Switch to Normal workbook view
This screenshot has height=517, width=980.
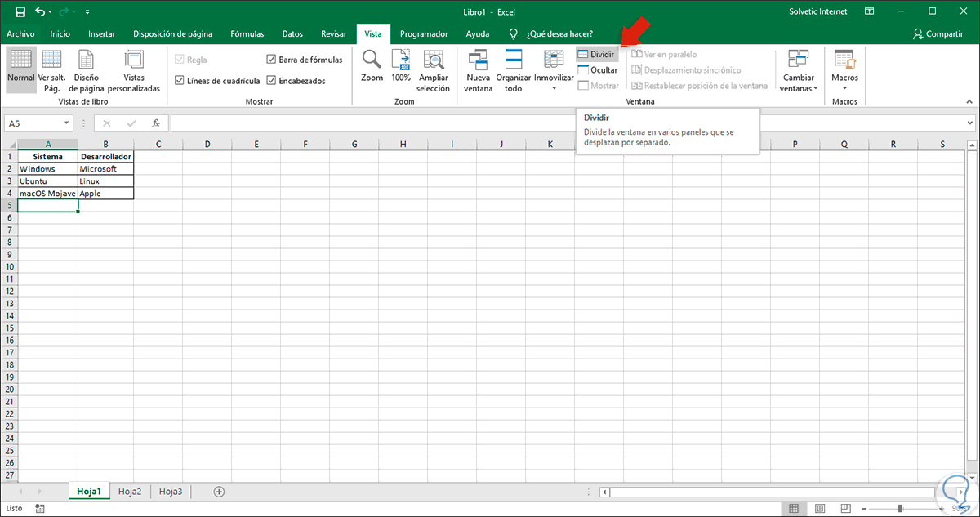click(x=20, y=71)
